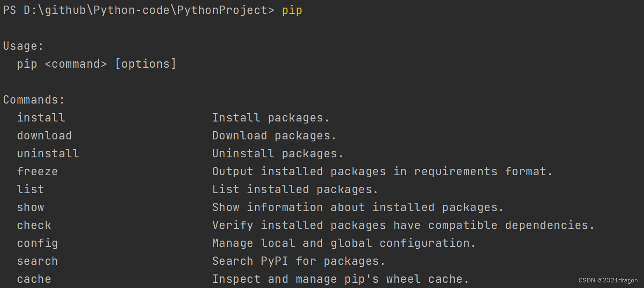
Task: Click the "Search PyPI for packages." description
Action: tap(298, 261)
